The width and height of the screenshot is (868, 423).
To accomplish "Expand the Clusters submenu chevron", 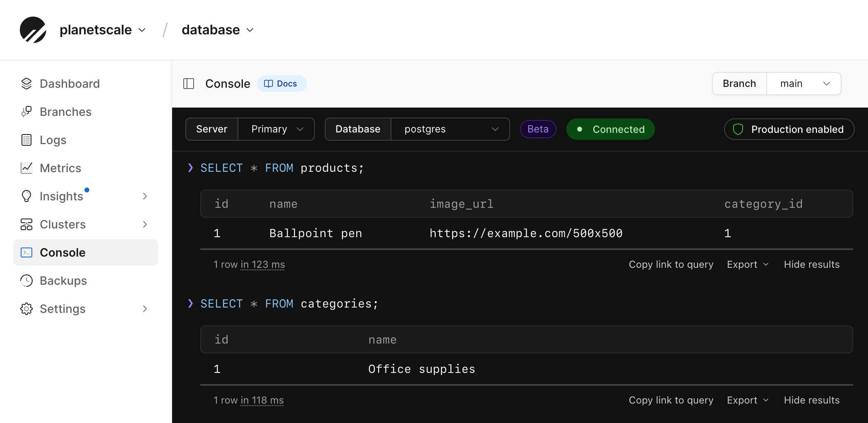I will 145,224.
